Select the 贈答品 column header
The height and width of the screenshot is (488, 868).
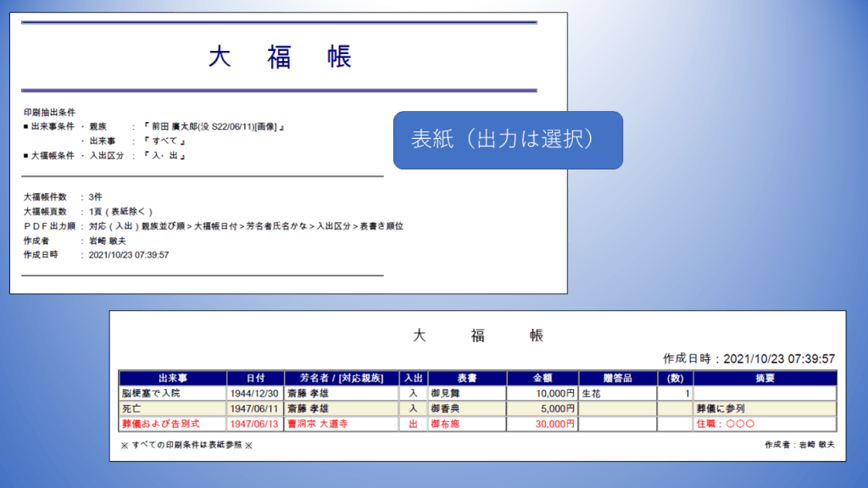pos(618,379)
